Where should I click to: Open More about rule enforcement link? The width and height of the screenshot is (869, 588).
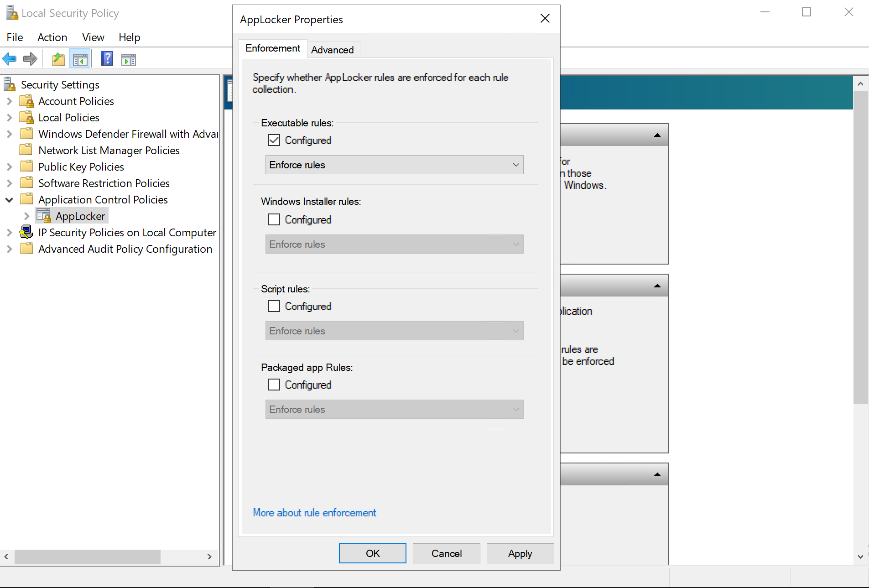pyautogui.click(x=314, y=513)
